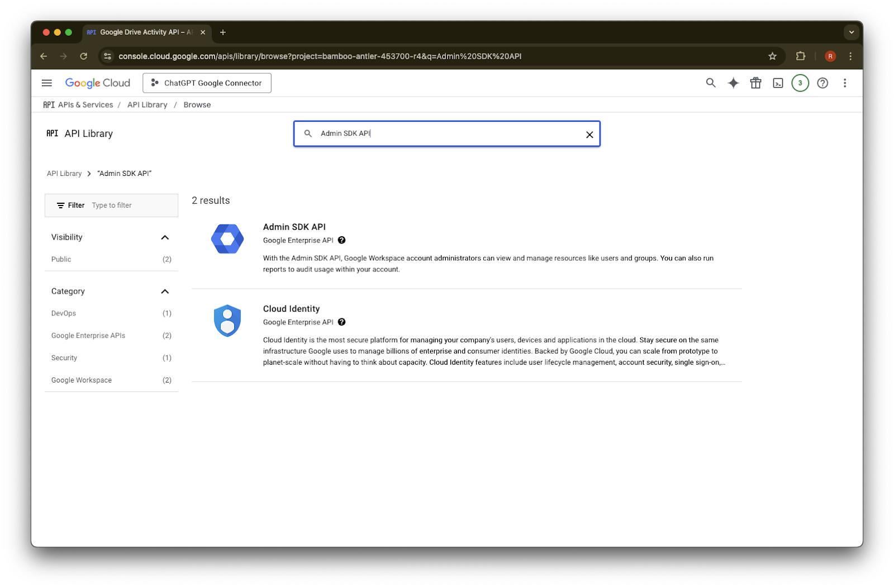Viewport: 894px width, 588px height.
Task: Click the Google Cloud logo
Action: pos(98,83)
